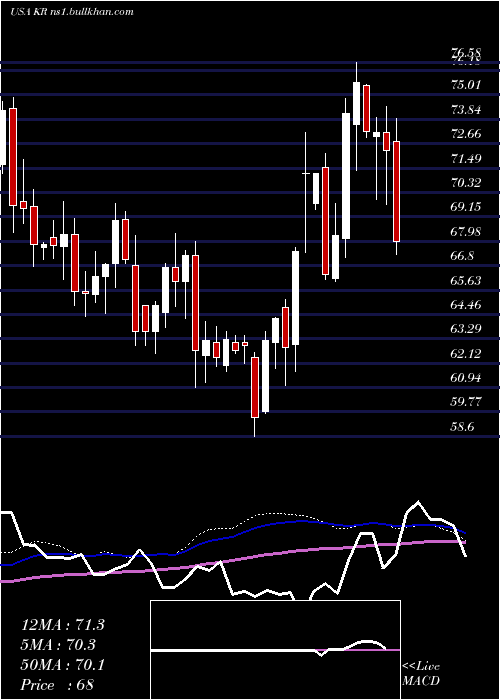
Task: Select the 58.6 price axis label
Action: pos(463,427)
